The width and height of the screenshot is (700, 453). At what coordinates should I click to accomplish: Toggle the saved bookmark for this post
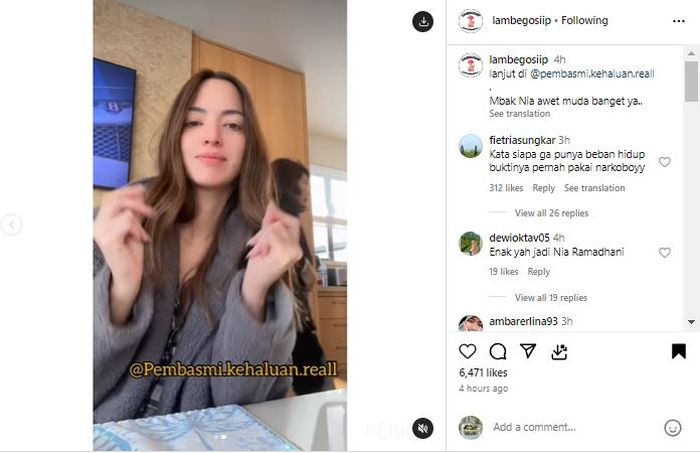pyautogui.click(x=679, y=351)
